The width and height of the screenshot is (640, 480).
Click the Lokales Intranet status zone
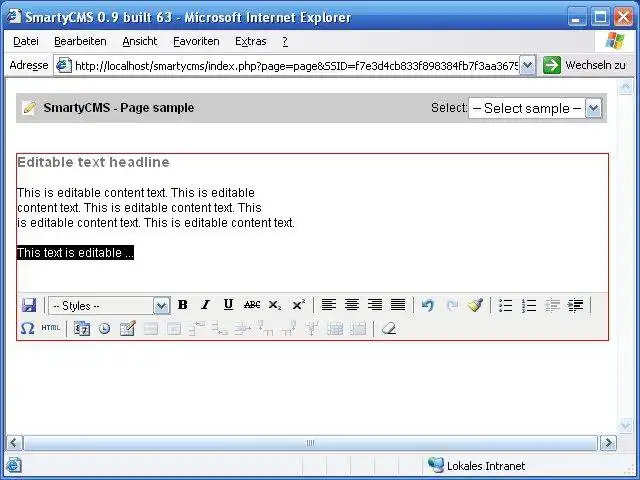tap(476, 465)
